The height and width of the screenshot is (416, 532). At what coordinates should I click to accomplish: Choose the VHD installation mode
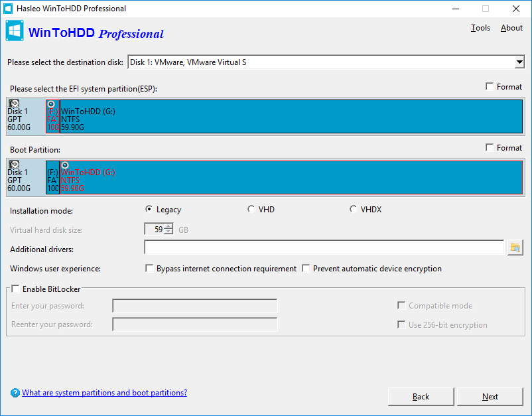tap(251, 210)
